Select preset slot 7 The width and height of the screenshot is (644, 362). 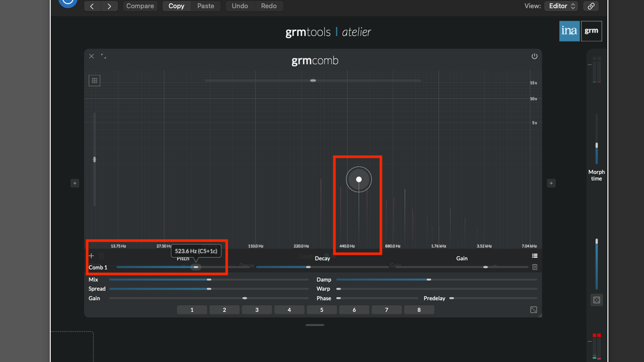(x=386, y=310)
